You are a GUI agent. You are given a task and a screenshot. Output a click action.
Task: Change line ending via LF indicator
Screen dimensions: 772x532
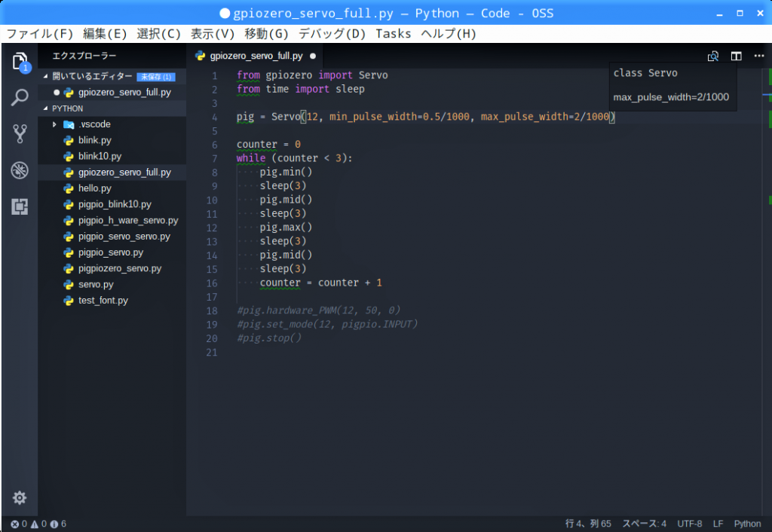point(718,524)
